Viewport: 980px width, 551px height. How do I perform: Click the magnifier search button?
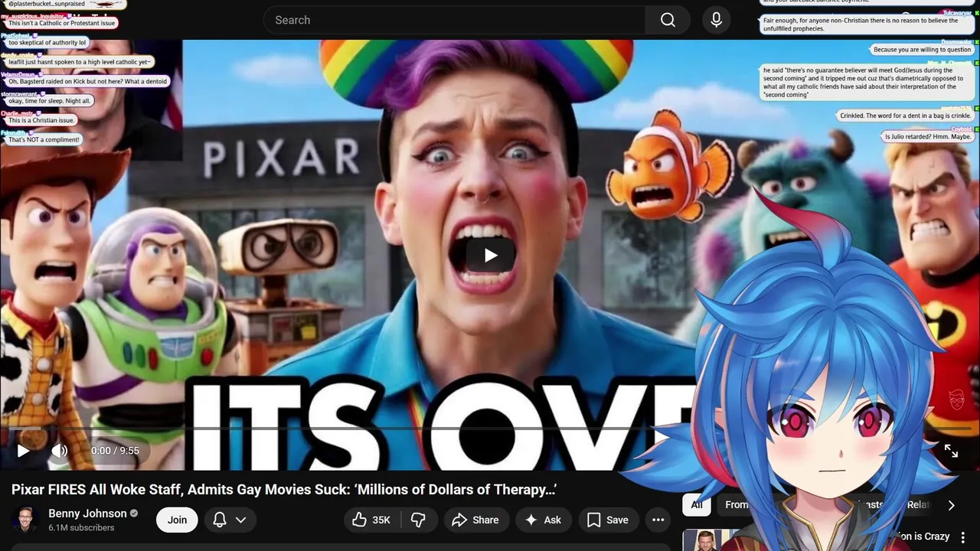(668, 20)
